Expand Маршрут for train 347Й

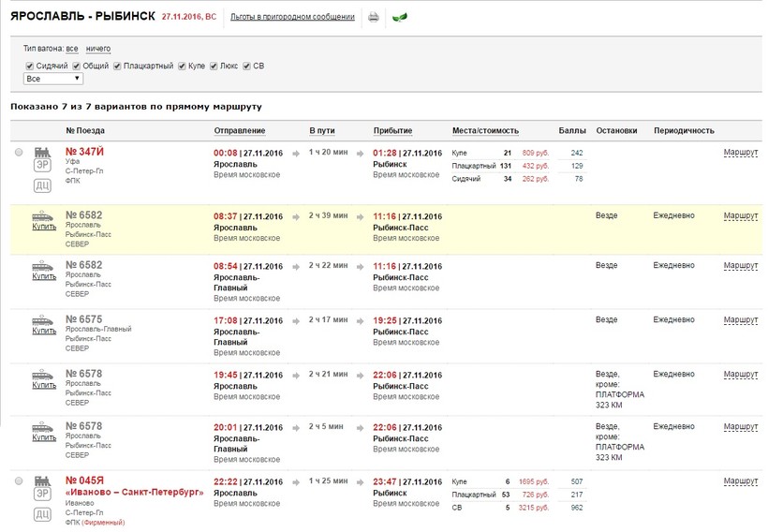(740, 153)
